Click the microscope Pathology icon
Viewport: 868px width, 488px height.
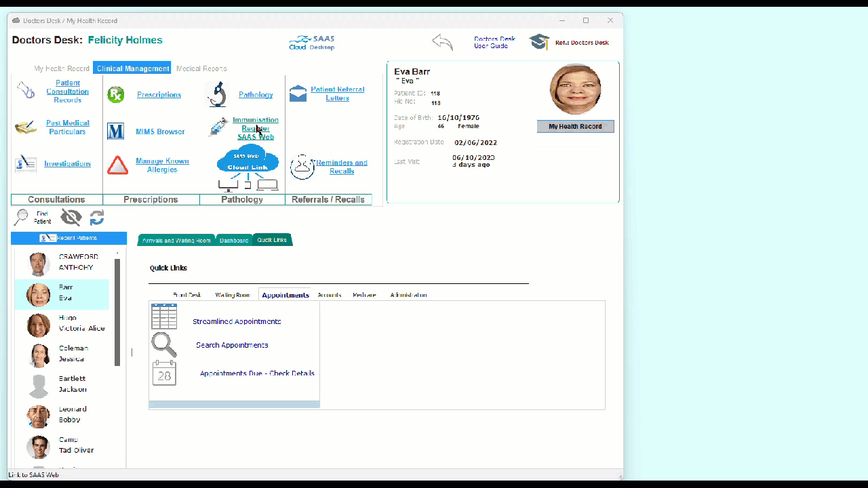coord(217,95)
